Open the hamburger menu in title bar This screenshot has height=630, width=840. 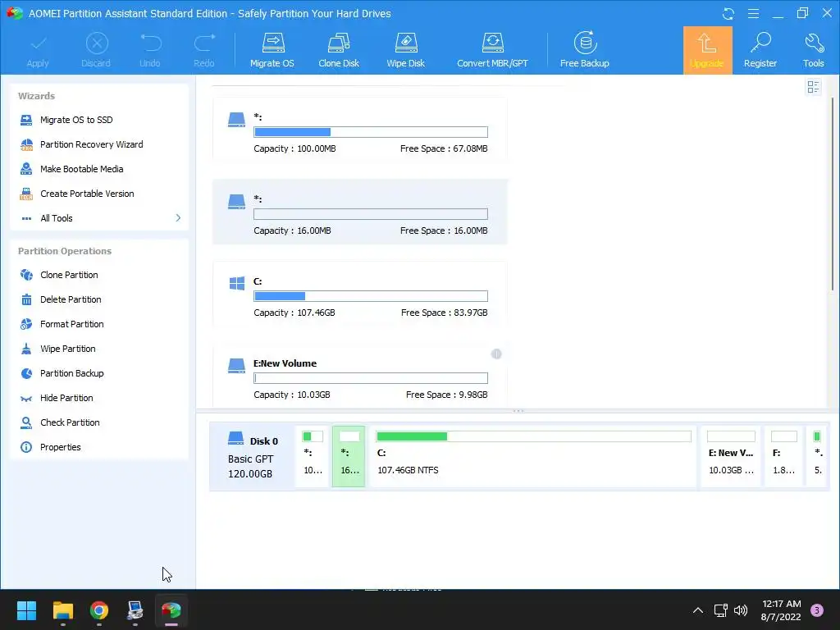coord(753,13)
